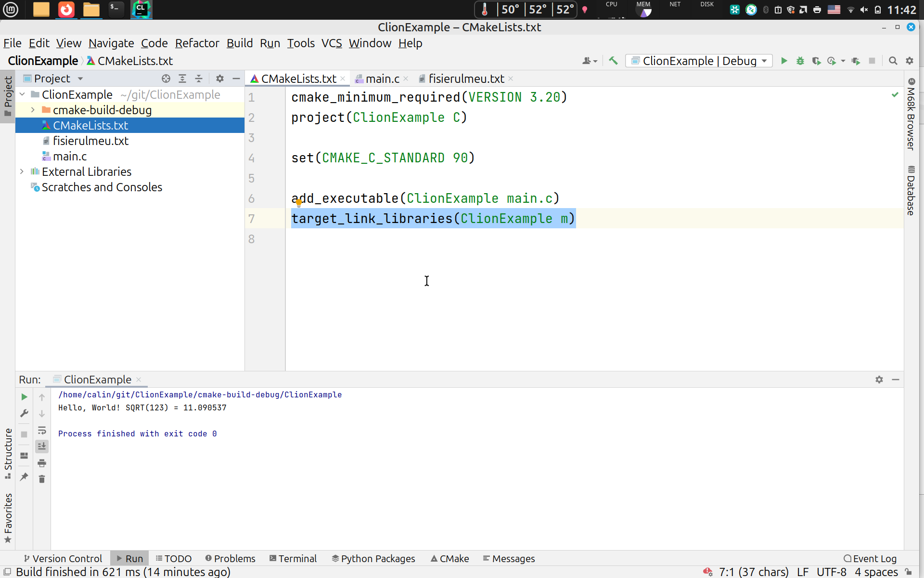
Task: Toggle scroll to end in Run console
Action: pos(42,447)
